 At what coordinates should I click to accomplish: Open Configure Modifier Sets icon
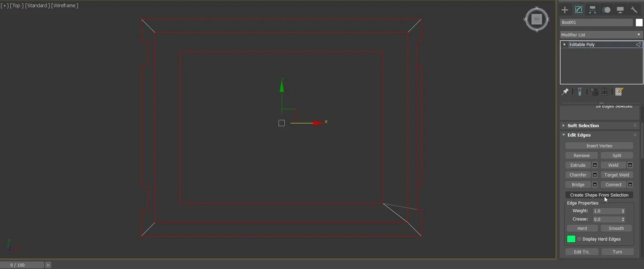(x=619, y=92)
